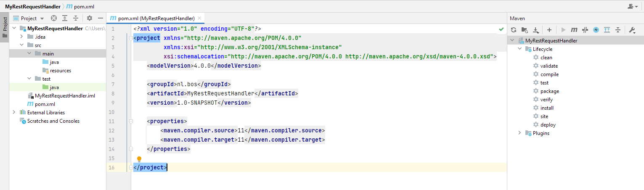This screenshot has height=190, width=644.
Task: Open Project panel gear options
Action: [x=89, y=18]
